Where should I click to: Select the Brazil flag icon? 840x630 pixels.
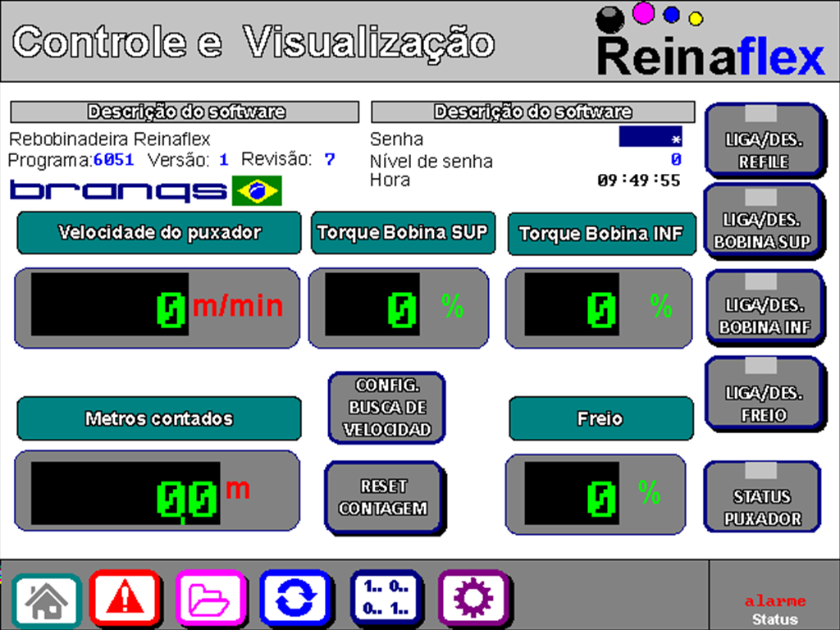pos(258,189)
